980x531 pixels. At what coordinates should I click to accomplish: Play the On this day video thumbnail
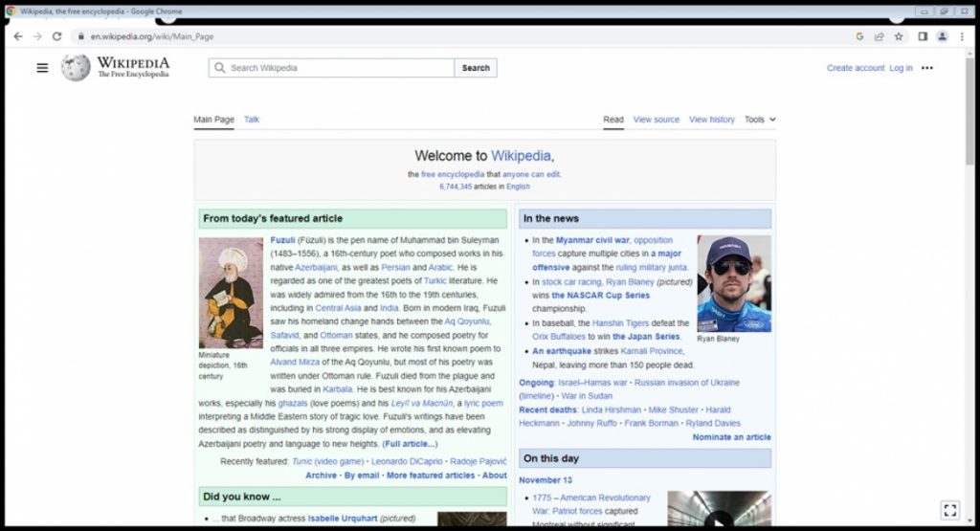point(719,509)
